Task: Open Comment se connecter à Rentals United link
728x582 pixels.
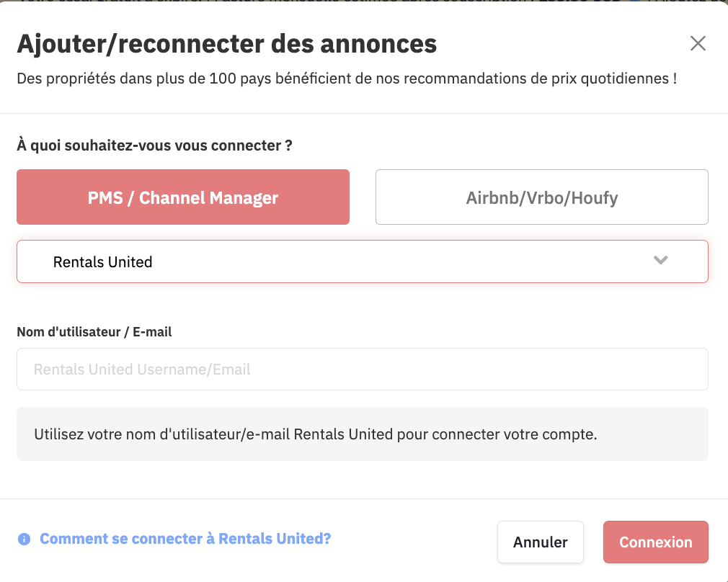Action: [x=185, y=538]
